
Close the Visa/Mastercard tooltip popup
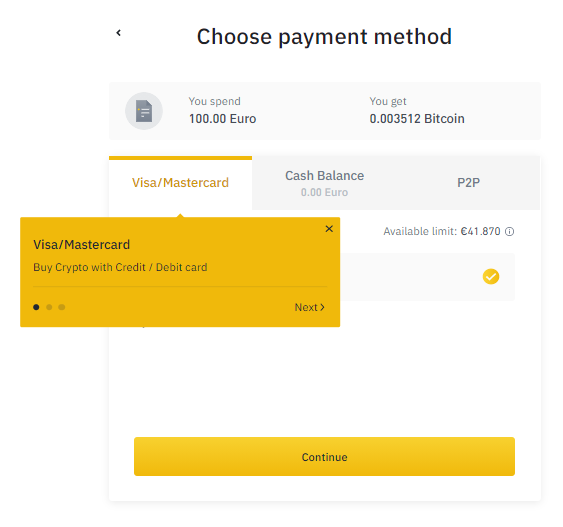point(329,229)
